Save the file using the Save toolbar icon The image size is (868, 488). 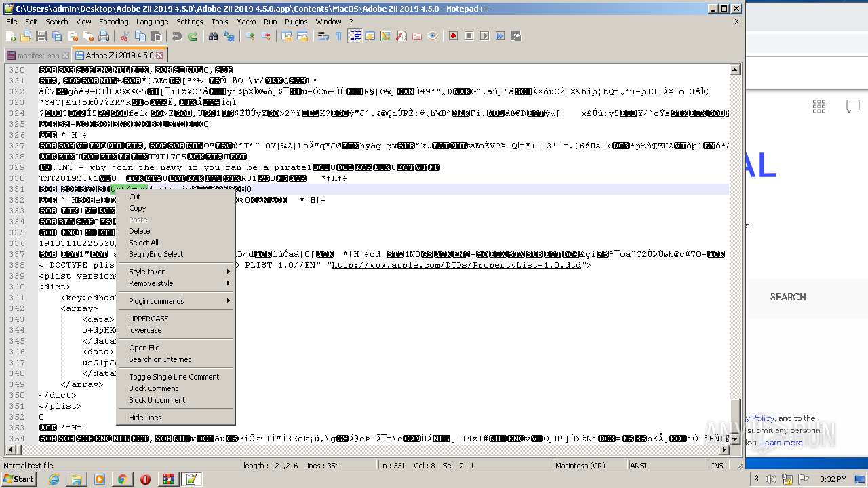point(41,36)
